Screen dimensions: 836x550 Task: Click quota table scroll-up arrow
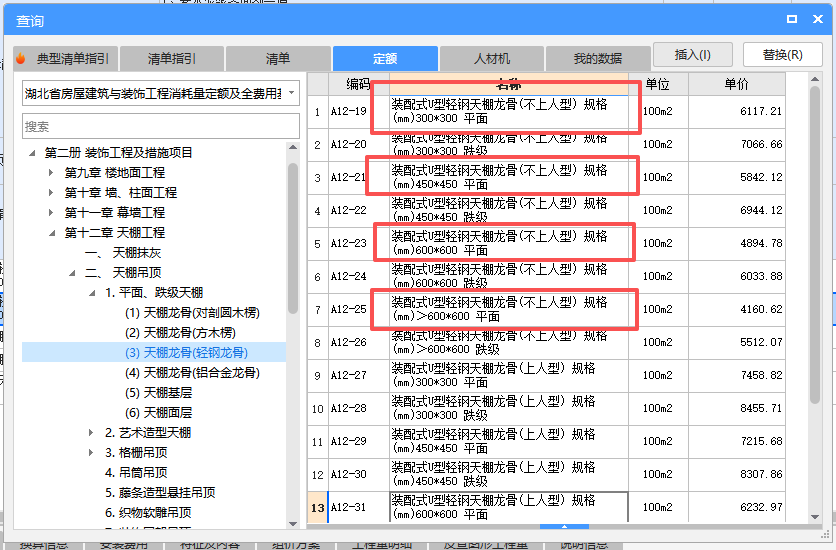pos(815,79)
